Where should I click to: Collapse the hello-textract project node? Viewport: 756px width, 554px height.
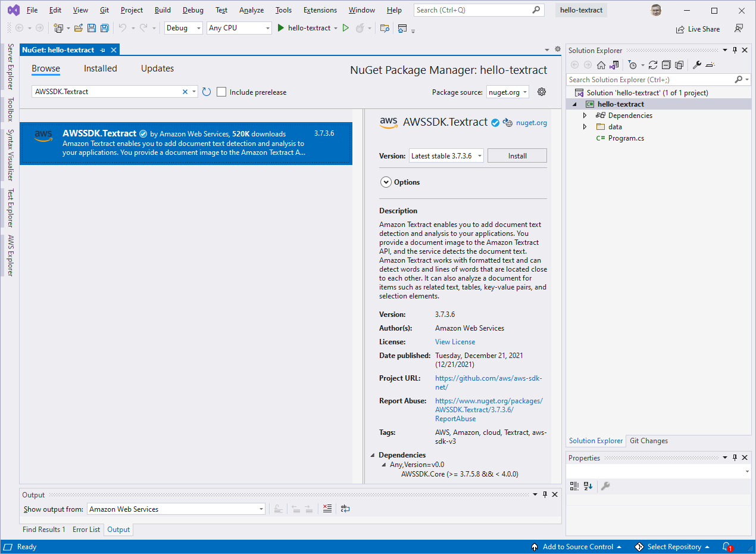point(575,104)
